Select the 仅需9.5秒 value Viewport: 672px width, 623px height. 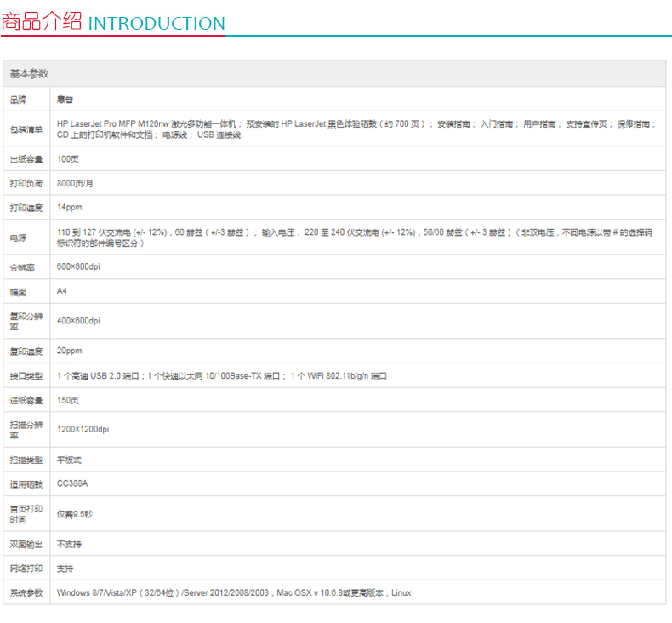click(x=75, y=514)
